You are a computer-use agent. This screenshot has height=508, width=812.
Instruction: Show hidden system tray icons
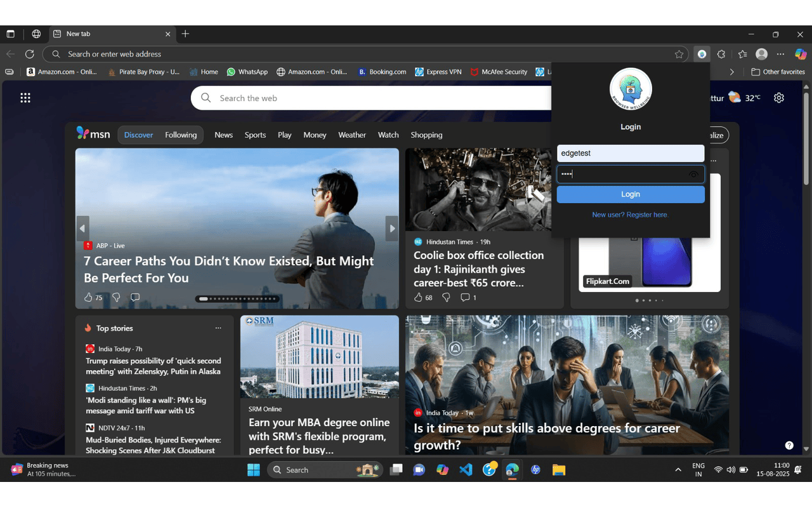[678, 470]
